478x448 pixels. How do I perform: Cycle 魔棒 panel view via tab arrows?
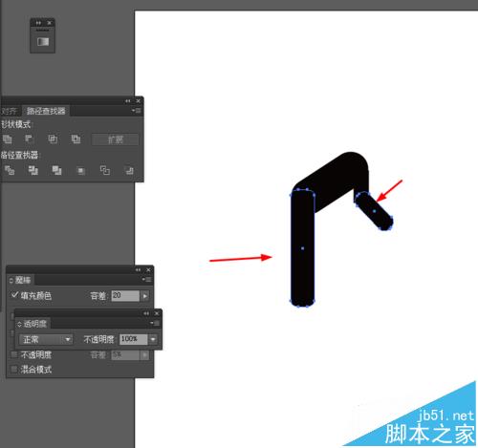pos(11,280)
